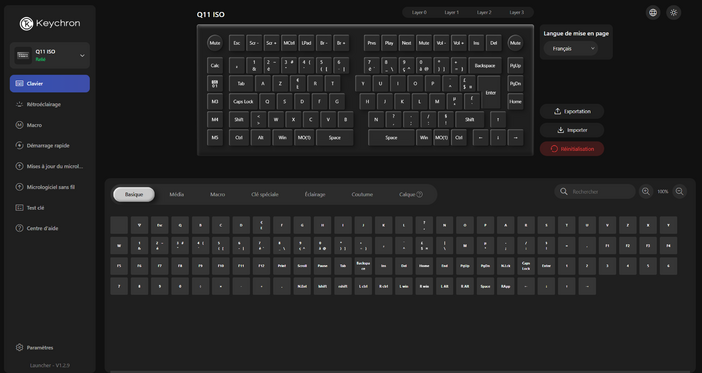This screenshot has width=702, height=373.
Task: Select the Caps Lock key on keyboard preview
Action: click(x=243, y=102)
